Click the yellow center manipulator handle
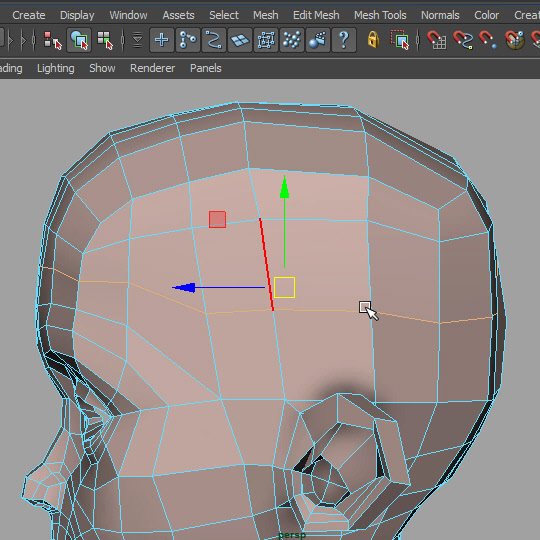 pyautogui.click(x=284, y=287)
